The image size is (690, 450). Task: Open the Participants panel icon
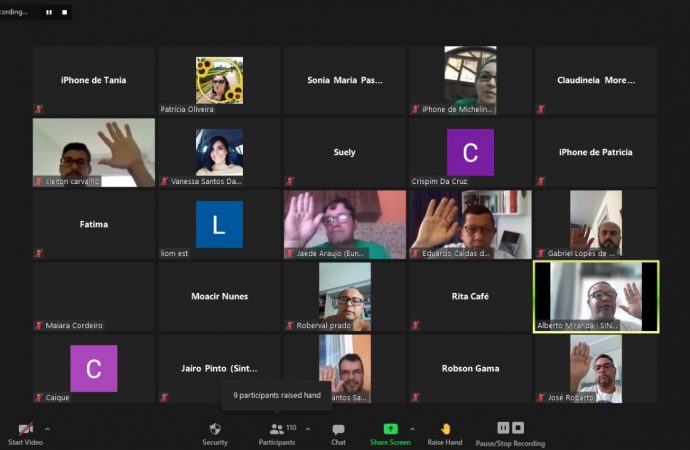(276, 428)
